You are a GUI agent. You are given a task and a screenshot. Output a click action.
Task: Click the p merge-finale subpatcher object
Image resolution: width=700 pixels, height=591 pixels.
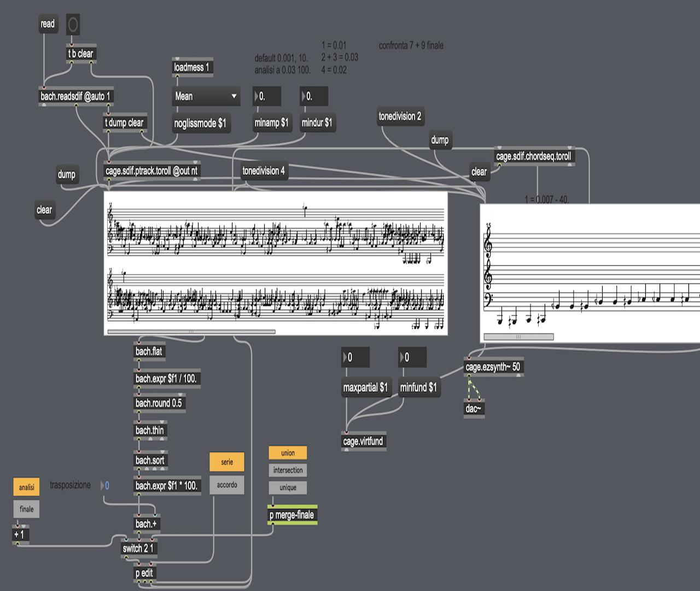pos(292,515)
